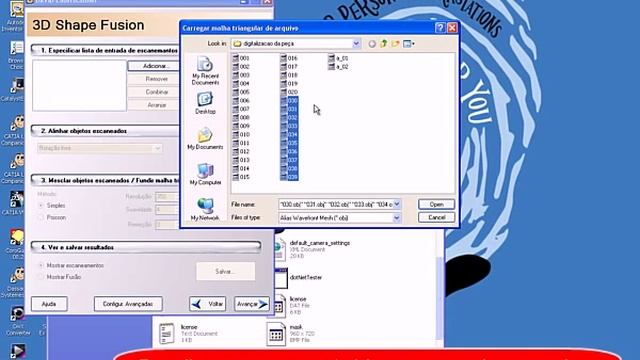Go to Desktop in places bar
The image size is (640, 360).
(205, 103)
